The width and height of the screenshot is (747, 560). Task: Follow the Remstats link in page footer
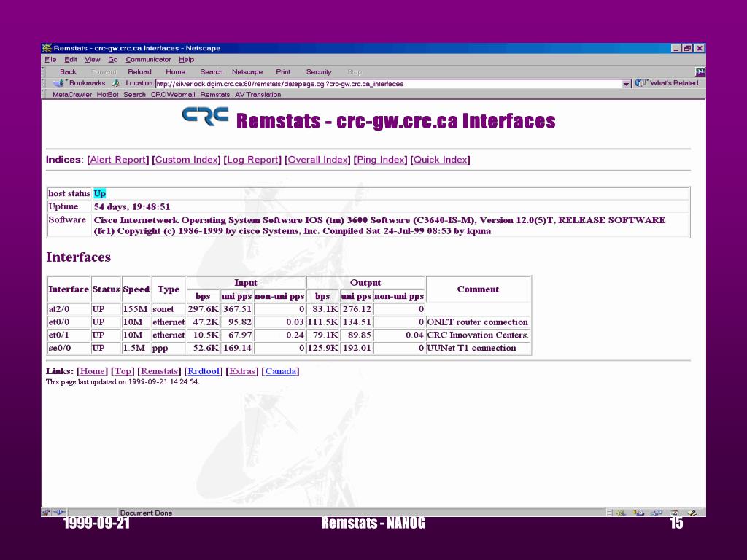[x=160, y=371]
